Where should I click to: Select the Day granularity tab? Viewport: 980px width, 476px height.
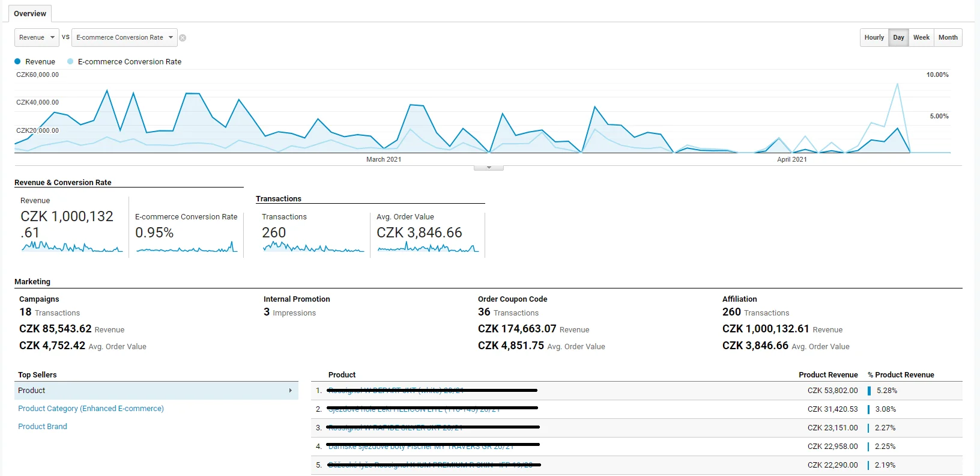point(898,37)
